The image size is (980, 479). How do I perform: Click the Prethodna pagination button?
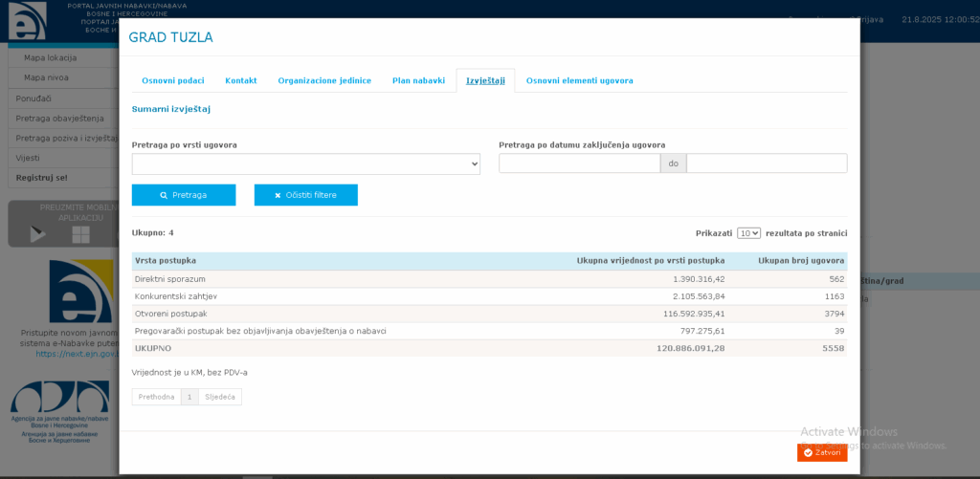[156, 397]
